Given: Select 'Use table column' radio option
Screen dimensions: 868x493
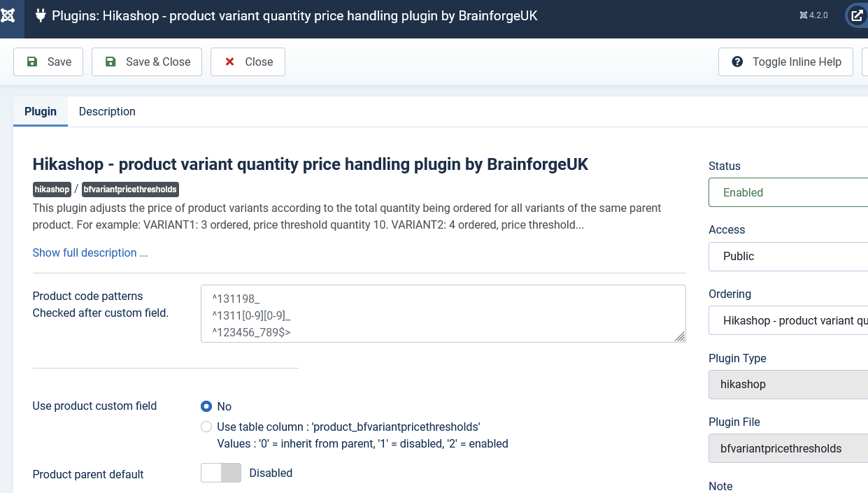Looking at the screenshot, I should pos(206,427).
